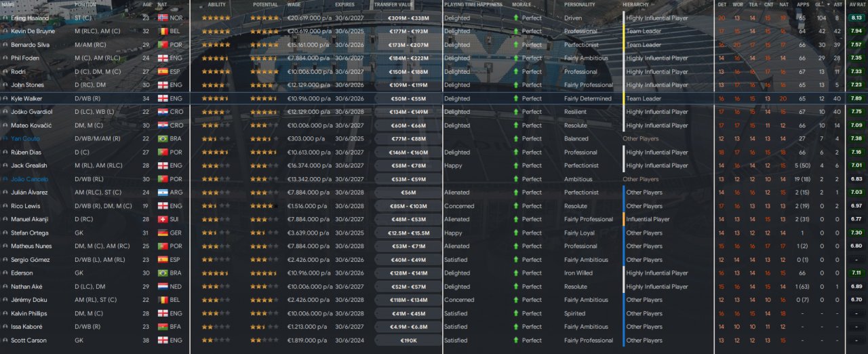Click the player icon beside Kevin De Bruyne

[x=5, y=31]
